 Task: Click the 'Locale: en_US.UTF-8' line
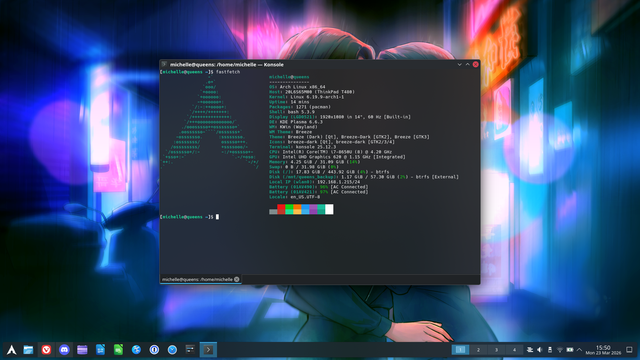pos(294,197)
